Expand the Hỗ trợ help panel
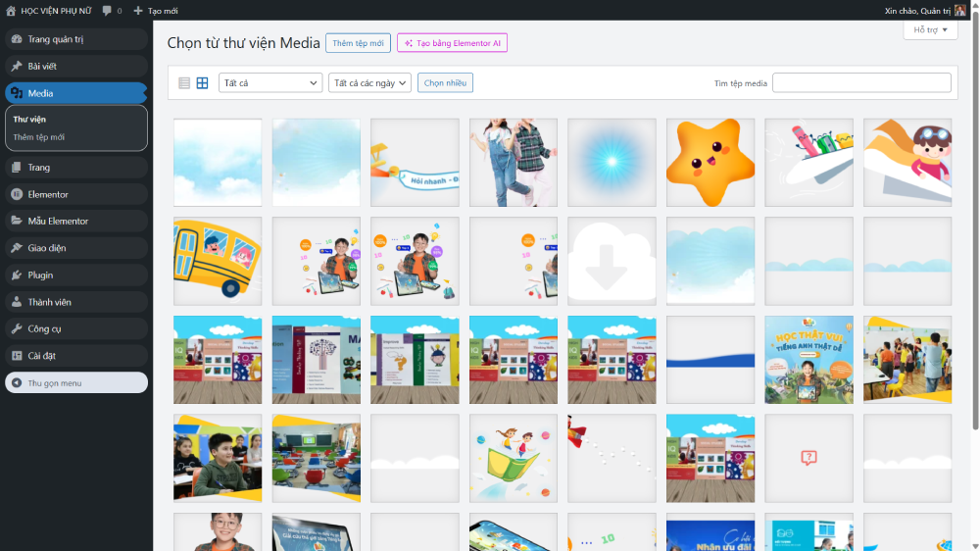The width and height of the screenshot is (980, 551). pyautogui.click(x=930, y=29)
